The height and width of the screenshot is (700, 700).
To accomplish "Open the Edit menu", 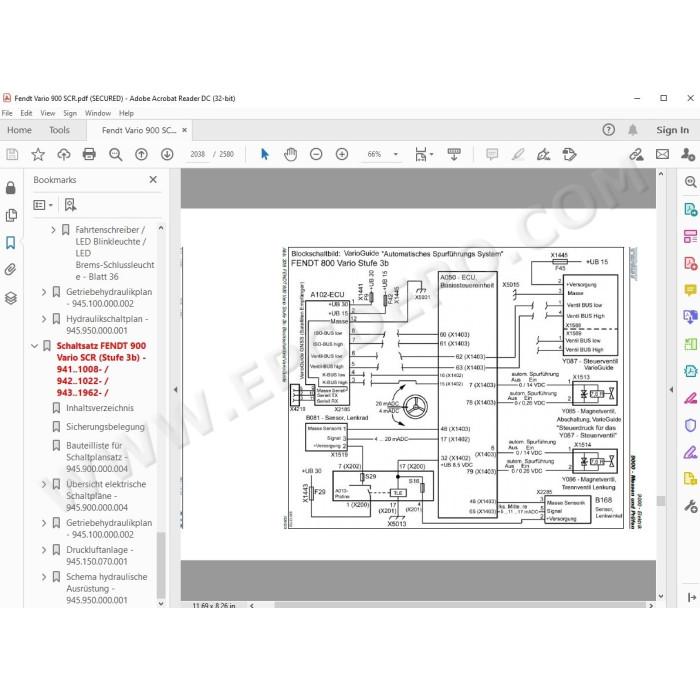I will tap(26, 113).
